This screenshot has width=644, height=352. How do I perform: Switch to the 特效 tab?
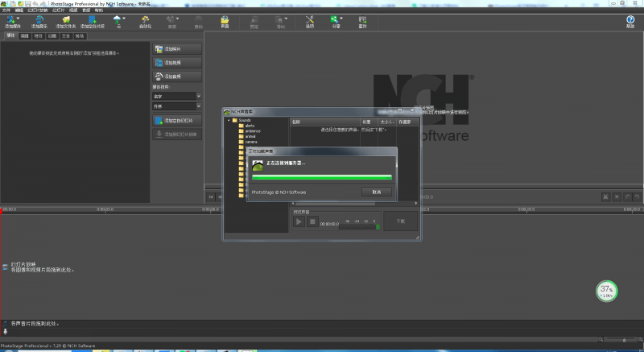coord(39,36)
